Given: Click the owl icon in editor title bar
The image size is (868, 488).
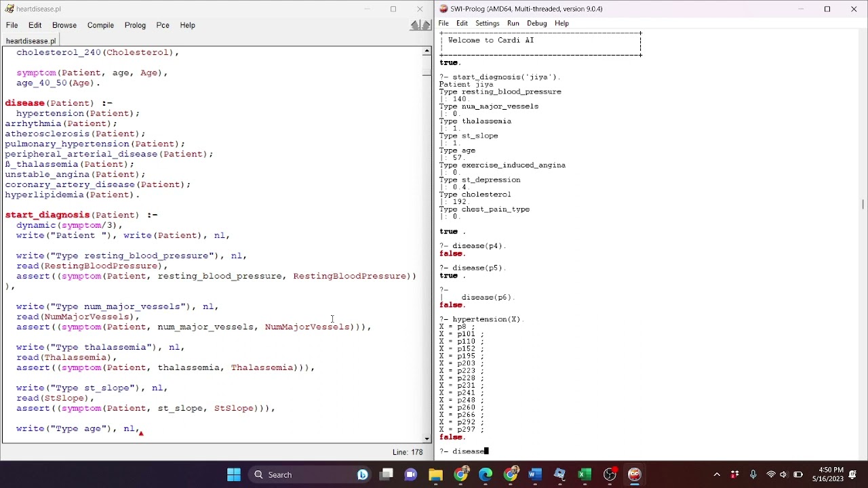Looking at the screenshot, I should [9, 9].
